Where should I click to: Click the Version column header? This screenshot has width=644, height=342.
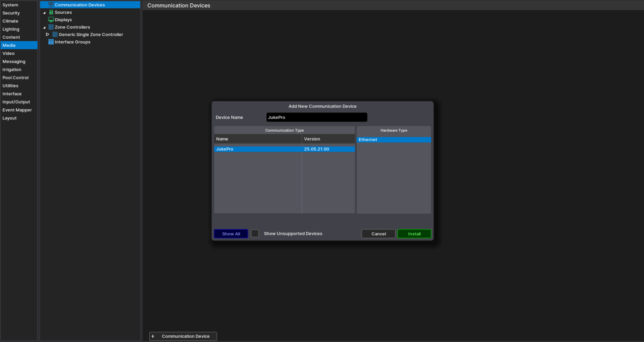(x=328, y=139)
